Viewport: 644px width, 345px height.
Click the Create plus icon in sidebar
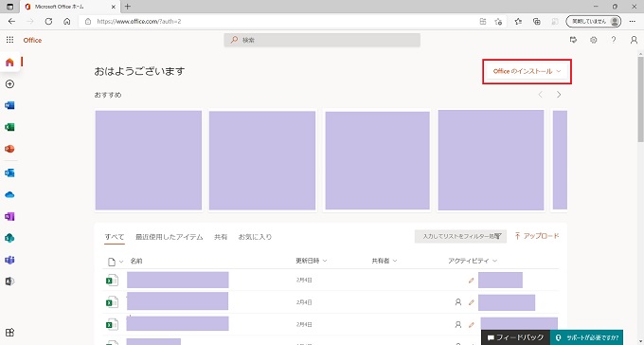point(9,84)
